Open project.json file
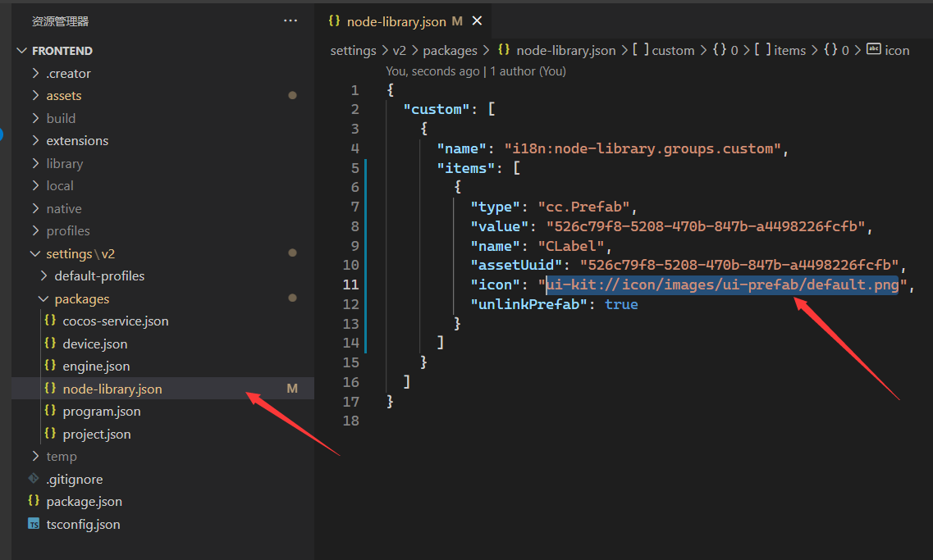The width and height of the screenshot is (933, 560). click(96, 434)
